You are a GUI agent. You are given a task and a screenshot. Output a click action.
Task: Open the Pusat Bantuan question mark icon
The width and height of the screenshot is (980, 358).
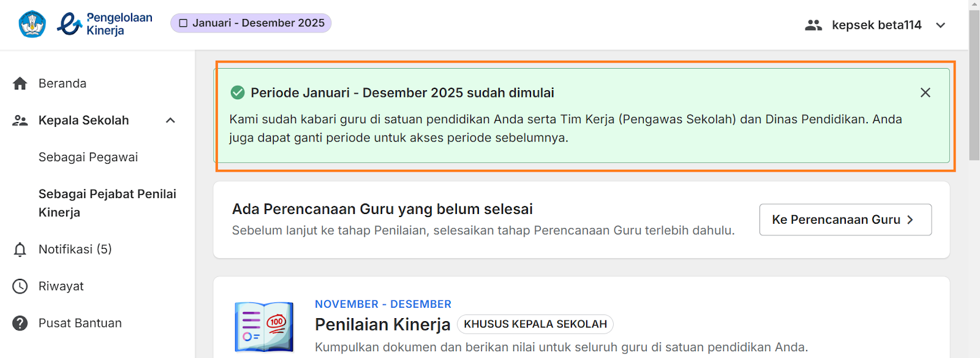(x=20, y=323)
